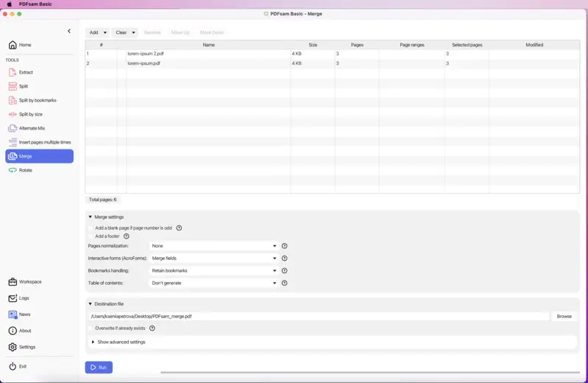Select the lorem-ipsum 2.pdf row
588x383 pixels.
[x=332, y=54]
